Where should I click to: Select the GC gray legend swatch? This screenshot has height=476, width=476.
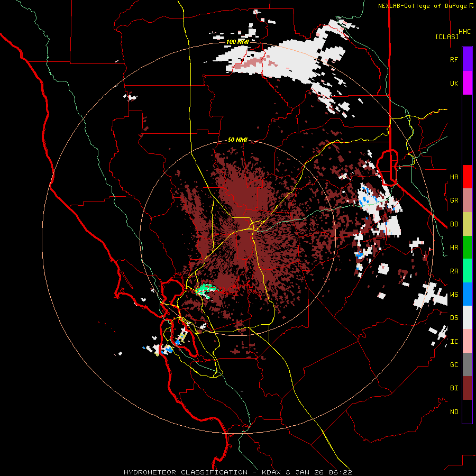(467, 364)
